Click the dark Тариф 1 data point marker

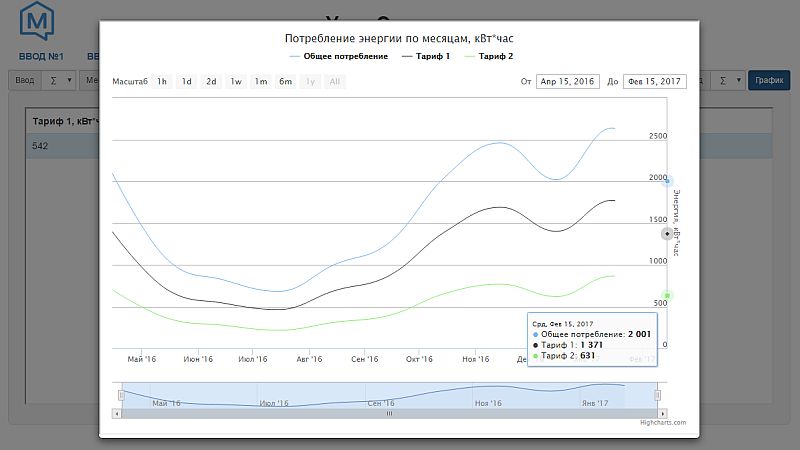(x=668, y=233)
